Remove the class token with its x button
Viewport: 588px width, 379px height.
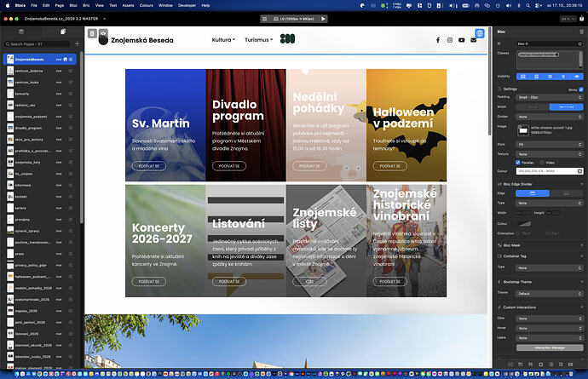(x=556, y=55)
